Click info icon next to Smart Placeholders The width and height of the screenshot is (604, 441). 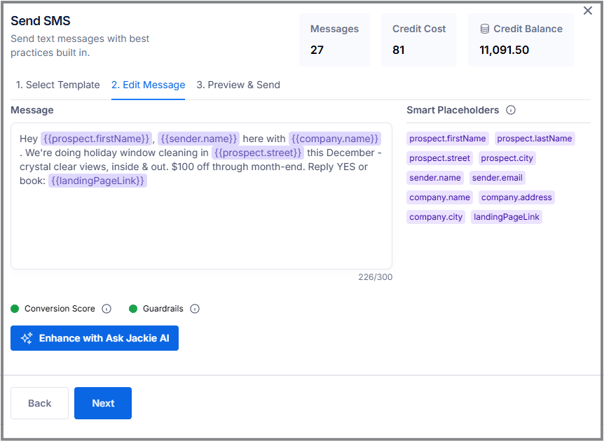(511, 110)
